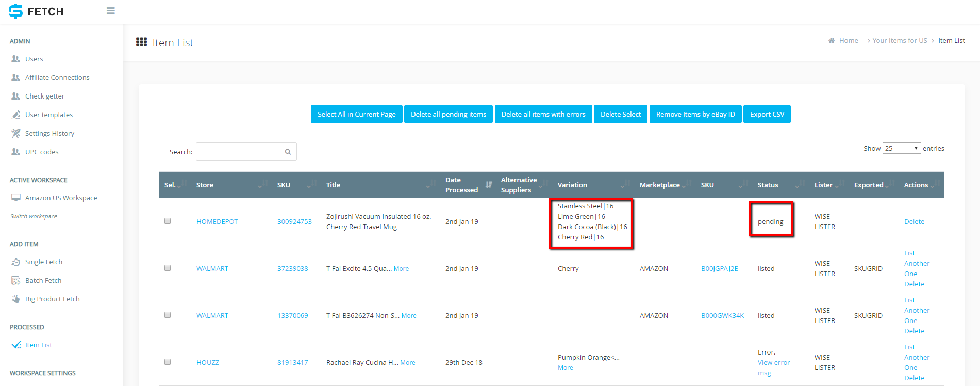Click the Settings History icon

tap(16, 133)
